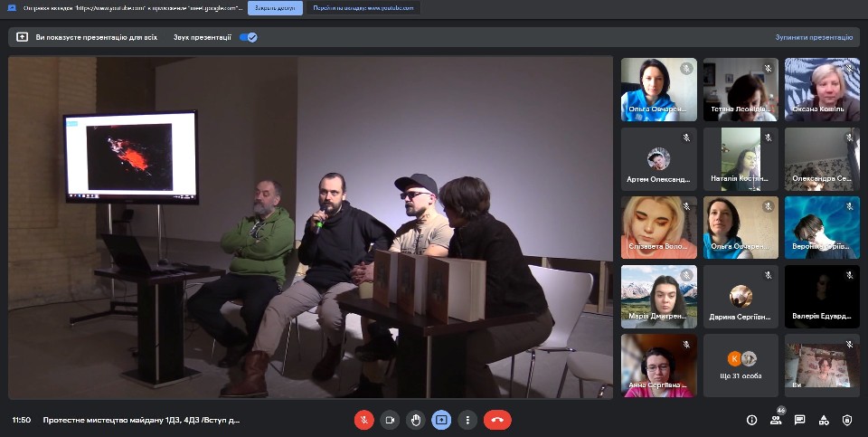Click muted mic icon on Олександра Се... tile
The height and width of the screenshot is (437, 868).
point(849,138)
